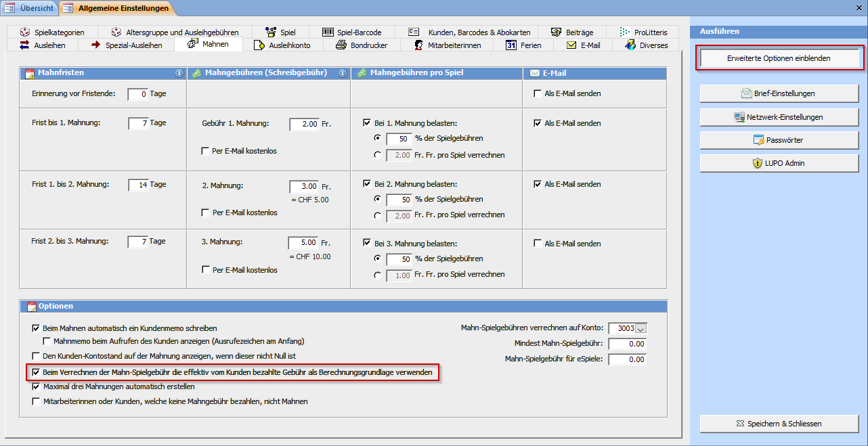Open the Spielkategorien settings tab
The height and width of the screenshot is (446, 868).
(51, 32)
